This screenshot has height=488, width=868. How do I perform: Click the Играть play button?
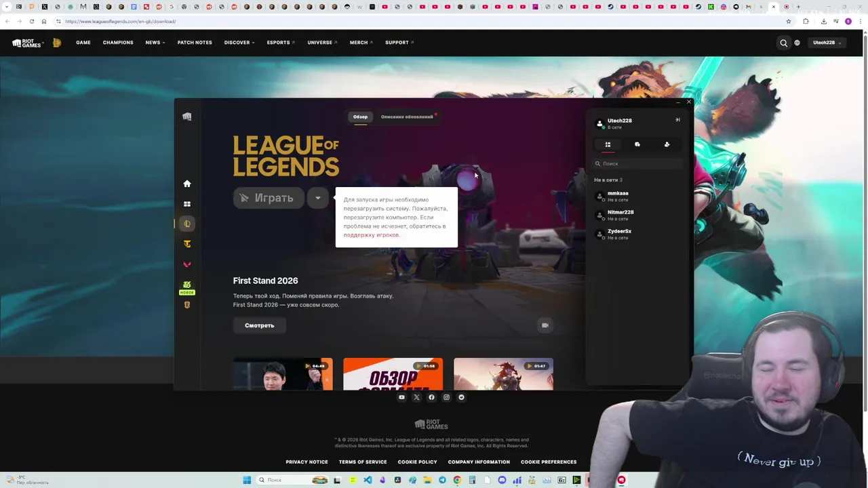pyautogui.click(x=269, y=198)
